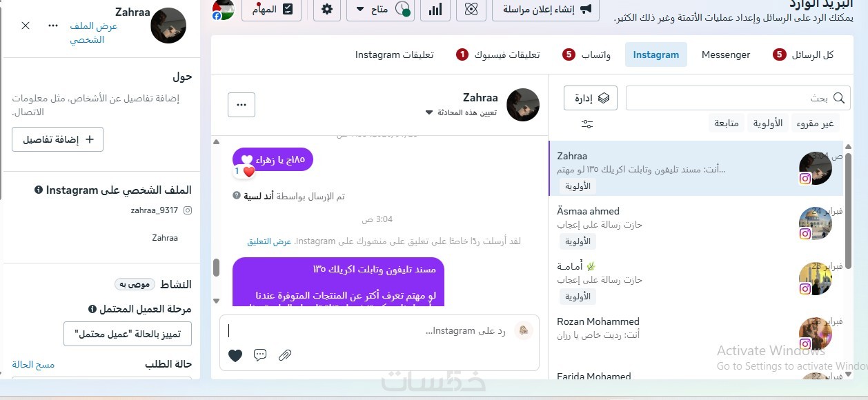The width and height of the screenshot is (868, 400).
Task: Open the inbox filter sliders icon
Action: 587,124
